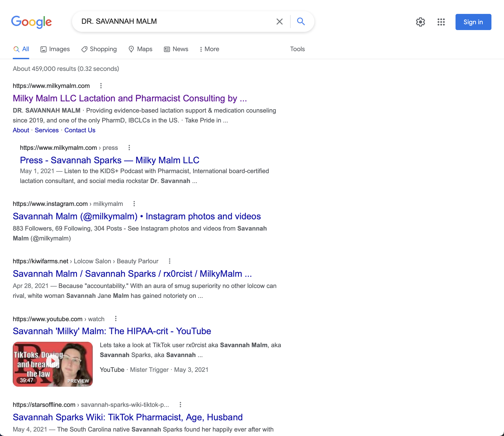Click the https://www.milkymalm.com URL text
Screen dimensions: 504x436
click(x=51, y=86)
